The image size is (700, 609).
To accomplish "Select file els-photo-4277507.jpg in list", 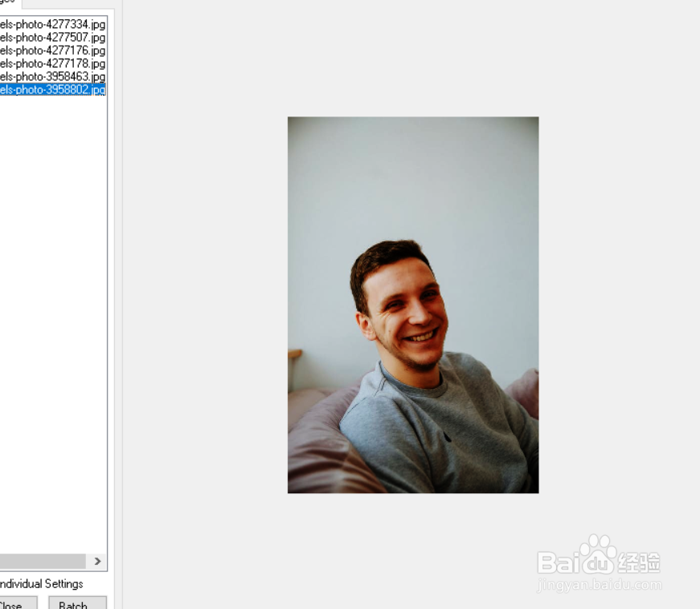I will [x=53, y=38].
